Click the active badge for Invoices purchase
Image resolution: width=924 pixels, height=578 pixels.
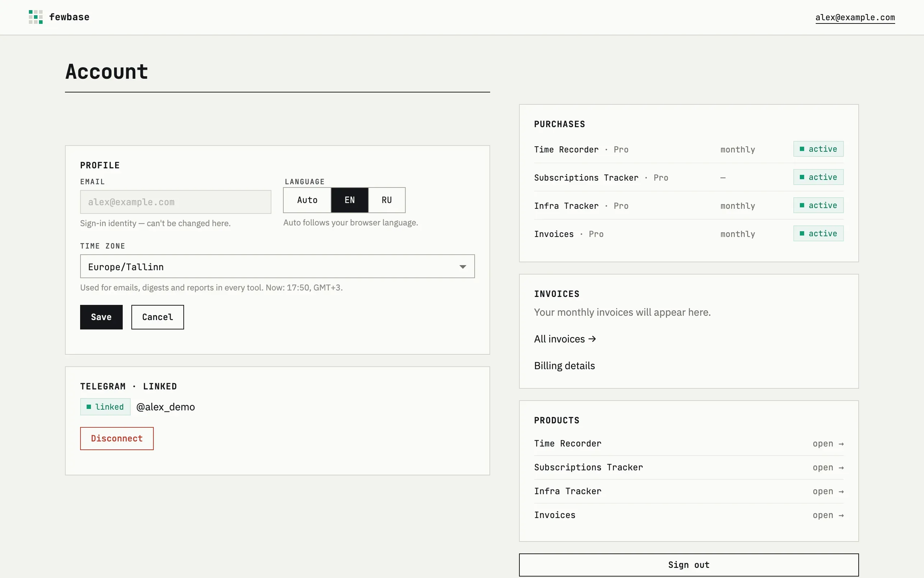coord(818,234)
